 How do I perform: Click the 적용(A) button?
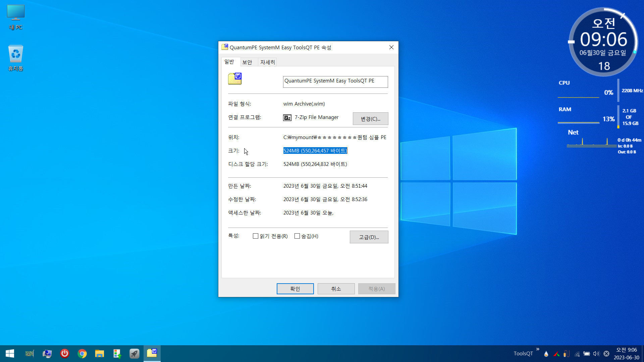(x=377, y=289)
